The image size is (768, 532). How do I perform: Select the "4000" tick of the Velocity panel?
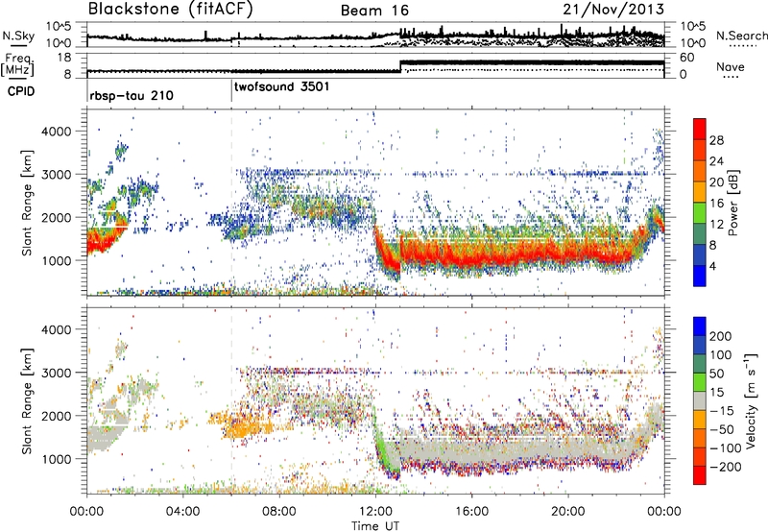point(56,329)
